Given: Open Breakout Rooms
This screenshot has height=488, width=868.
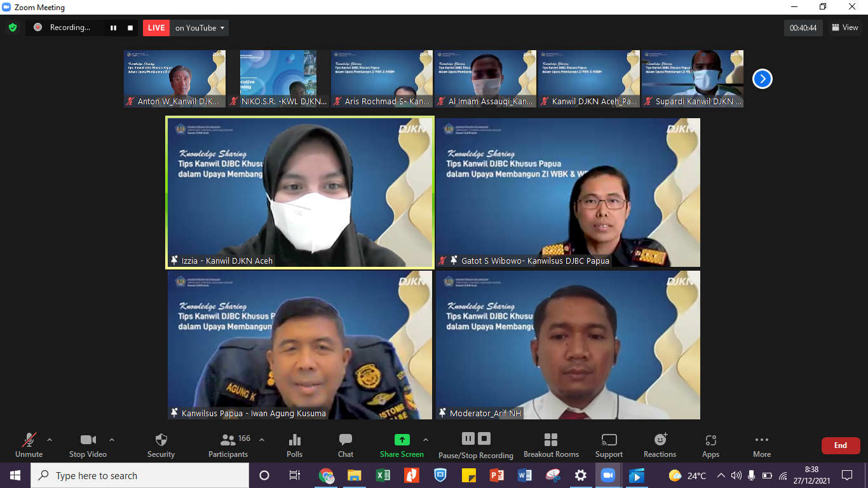Looking at the screenshot, I should click(x=551, y=445).
